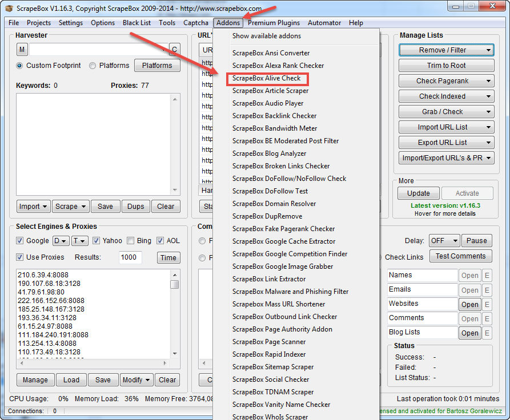Open the Import/Export URL's & PR dropdown
Screen dimensions: 510x420
tap(446, 158)
